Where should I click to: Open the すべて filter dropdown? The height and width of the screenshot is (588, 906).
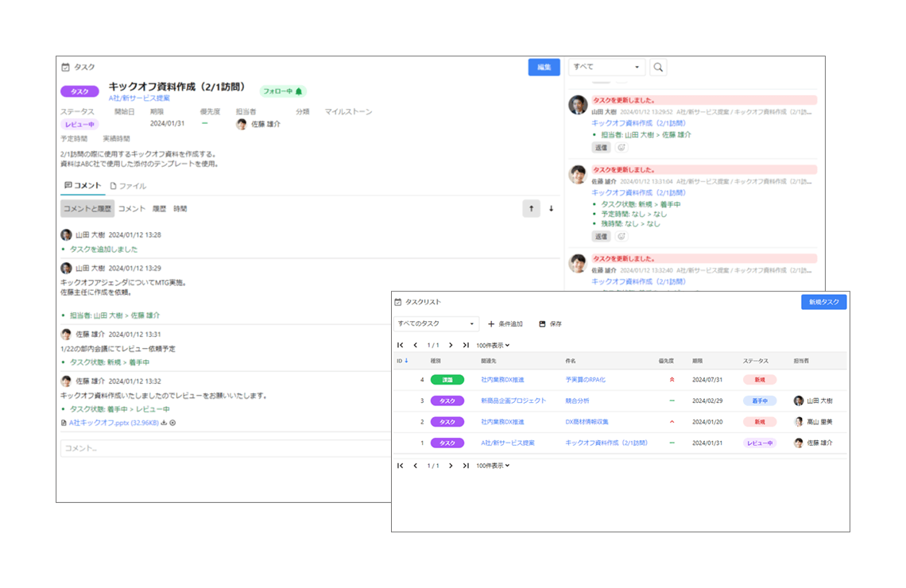tap(606, 68)
